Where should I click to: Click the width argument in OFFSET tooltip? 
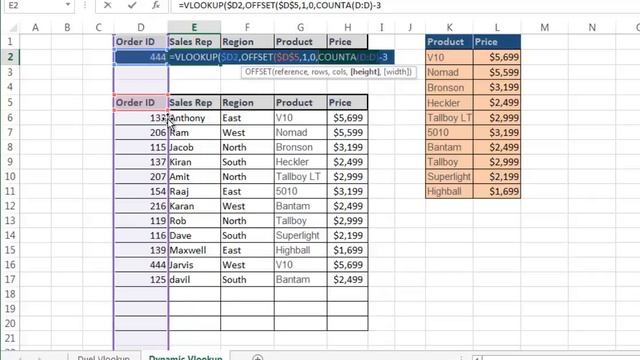coord(397,72)
